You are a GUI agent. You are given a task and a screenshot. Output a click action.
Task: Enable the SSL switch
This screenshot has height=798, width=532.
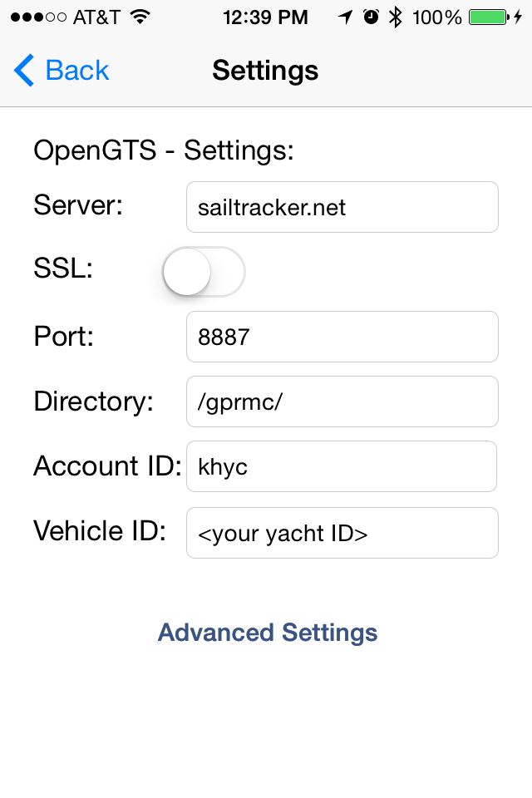click(204, 272)
